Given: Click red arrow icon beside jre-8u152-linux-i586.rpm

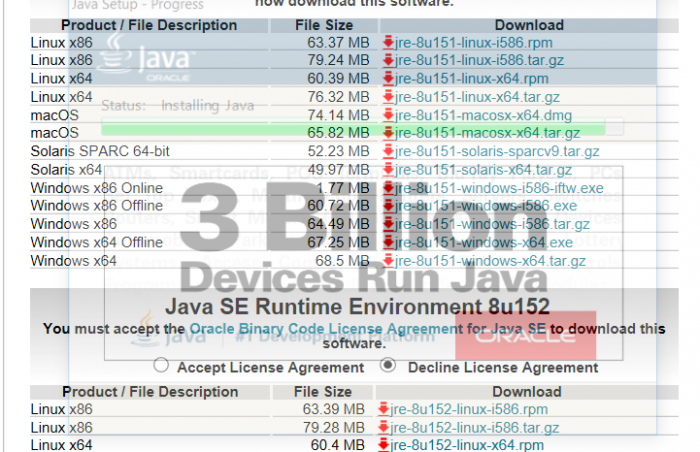Looking at the screenshot, I should tap(383, 409).
